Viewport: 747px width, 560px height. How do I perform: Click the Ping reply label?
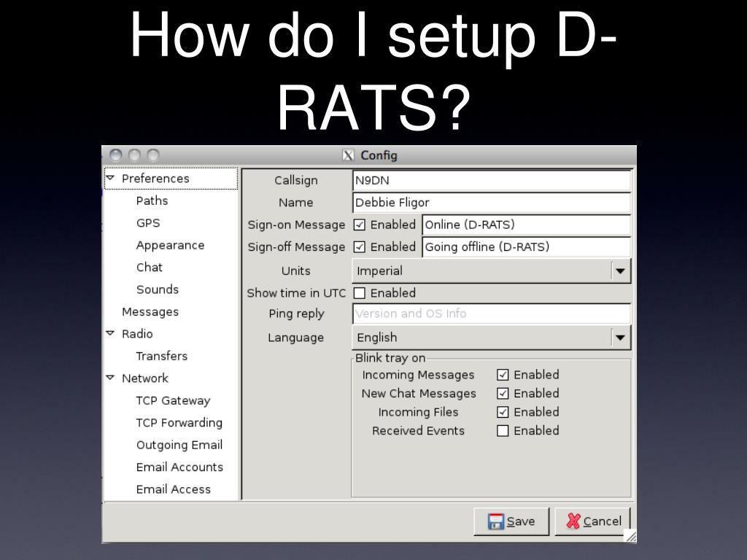(x=296, y=314)
